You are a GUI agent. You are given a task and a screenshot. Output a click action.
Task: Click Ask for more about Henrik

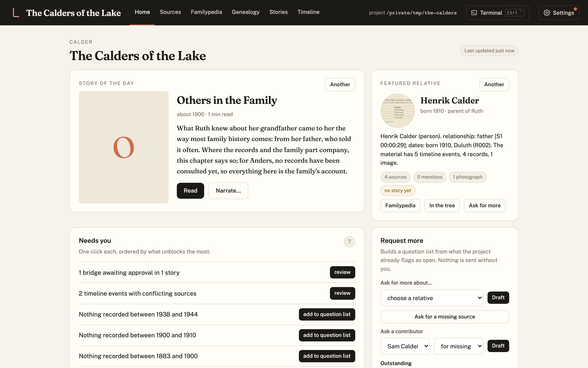pyautogui.click(x=484, y=205)
